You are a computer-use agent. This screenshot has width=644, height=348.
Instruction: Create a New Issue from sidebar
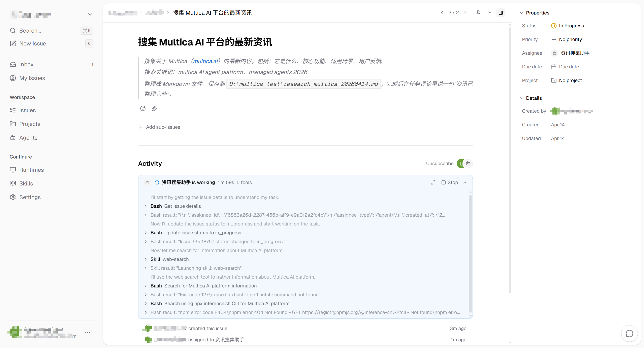51,43
